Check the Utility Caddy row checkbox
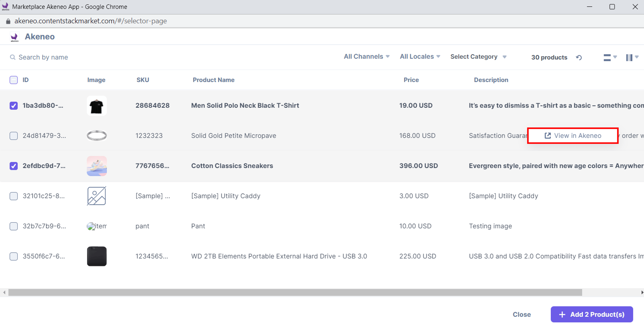The image size is (644, 328). coord(13,196)
